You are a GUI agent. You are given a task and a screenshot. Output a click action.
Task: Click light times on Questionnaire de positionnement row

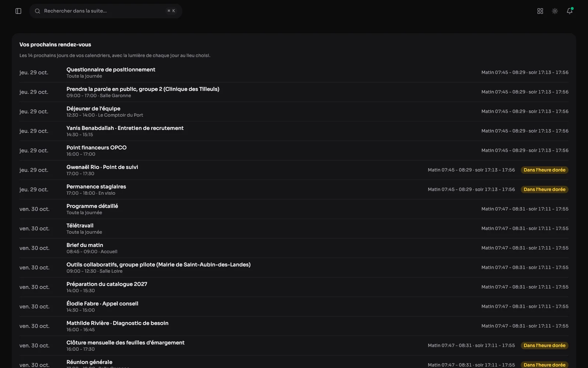click(x=525, y=72)
